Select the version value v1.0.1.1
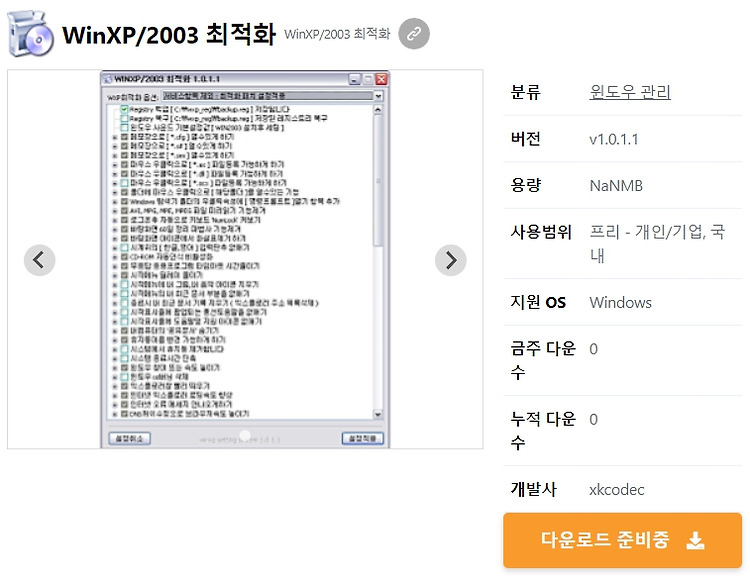Viewport: 750px width, 582px height. [614, 139]
